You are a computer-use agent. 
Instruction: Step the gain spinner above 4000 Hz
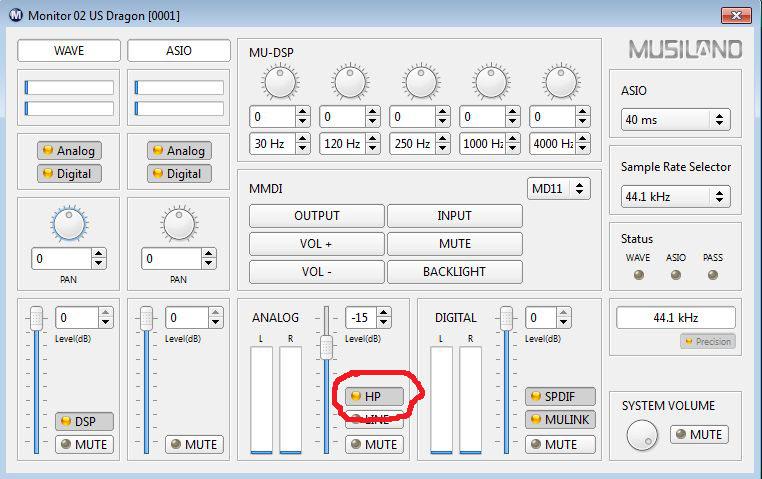[583, 117]
